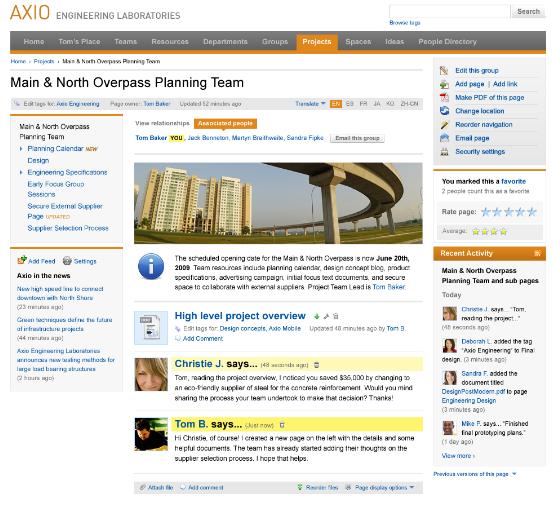Open Page display options dropdown
This screenshot has height=508, width=553.
point(384,488)
